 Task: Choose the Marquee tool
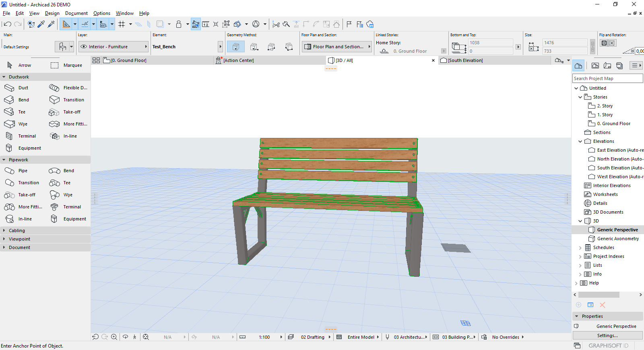pos(66,65)
